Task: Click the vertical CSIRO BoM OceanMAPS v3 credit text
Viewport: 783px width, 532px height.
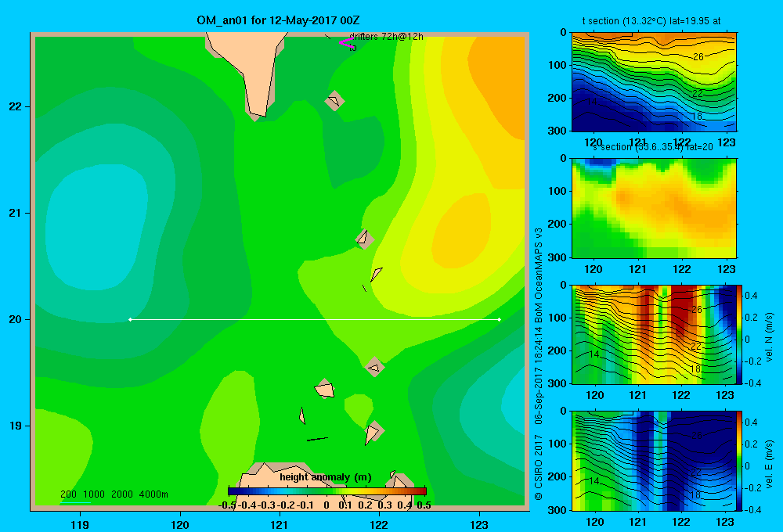Action: (x=539, y=365)
